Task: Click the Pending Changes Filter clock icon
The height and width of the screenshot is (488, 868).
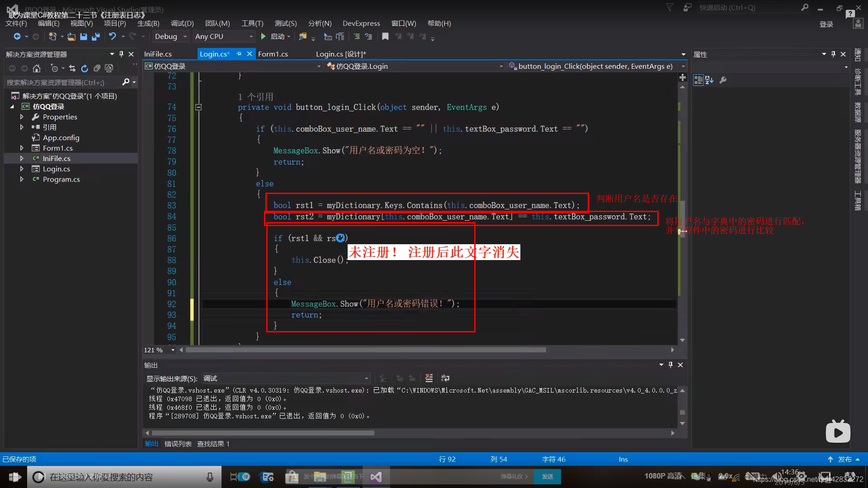Action: [x=55, y=68]
